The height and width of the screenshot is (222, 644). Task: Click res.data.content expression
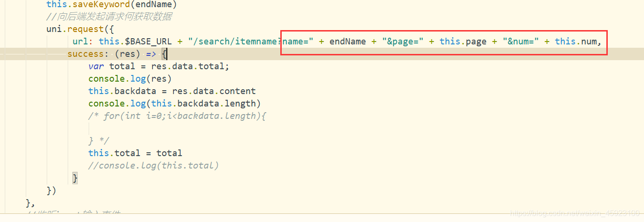pos(214,91)
